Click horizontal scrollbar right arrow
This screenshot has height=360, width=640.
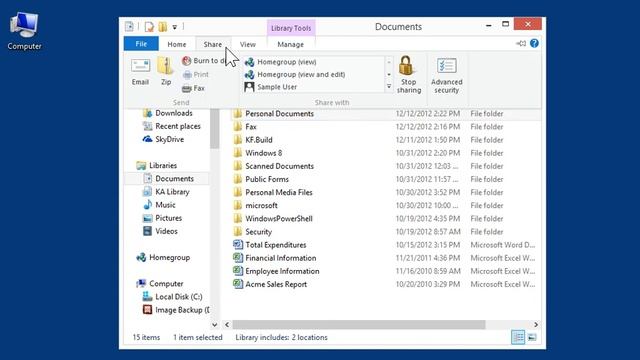click(x=536, y=324)
